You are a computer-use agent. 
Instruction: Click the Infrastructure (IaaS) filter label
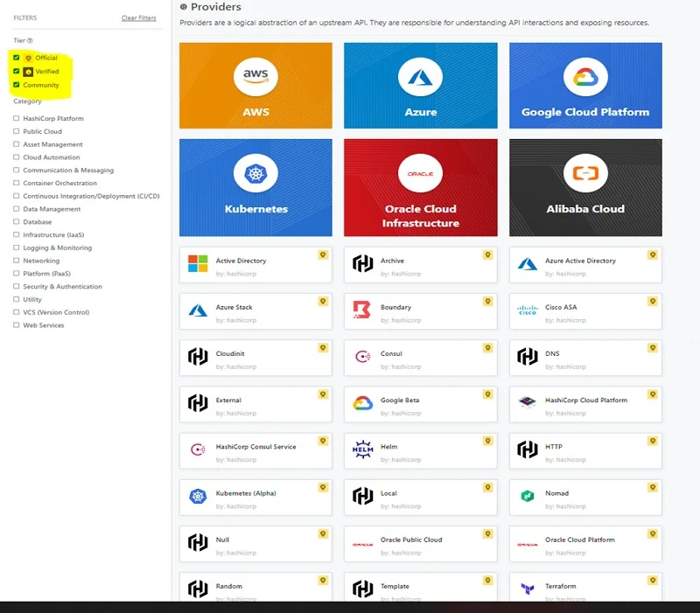coord(53,234)
